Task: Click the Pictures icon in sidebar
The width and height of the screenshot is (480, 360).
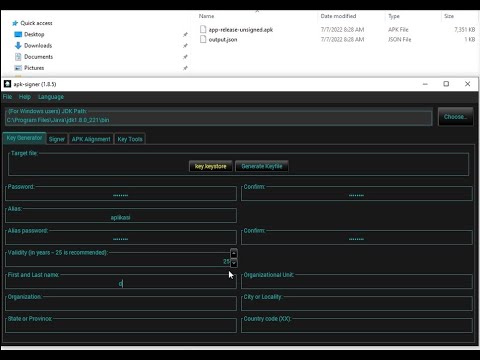Action: (18, 68)
